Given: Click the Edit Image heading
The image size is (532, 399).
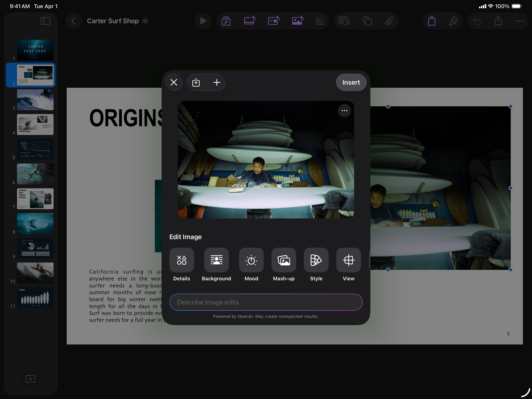Looking at the screenshot, I should (185, 237).
